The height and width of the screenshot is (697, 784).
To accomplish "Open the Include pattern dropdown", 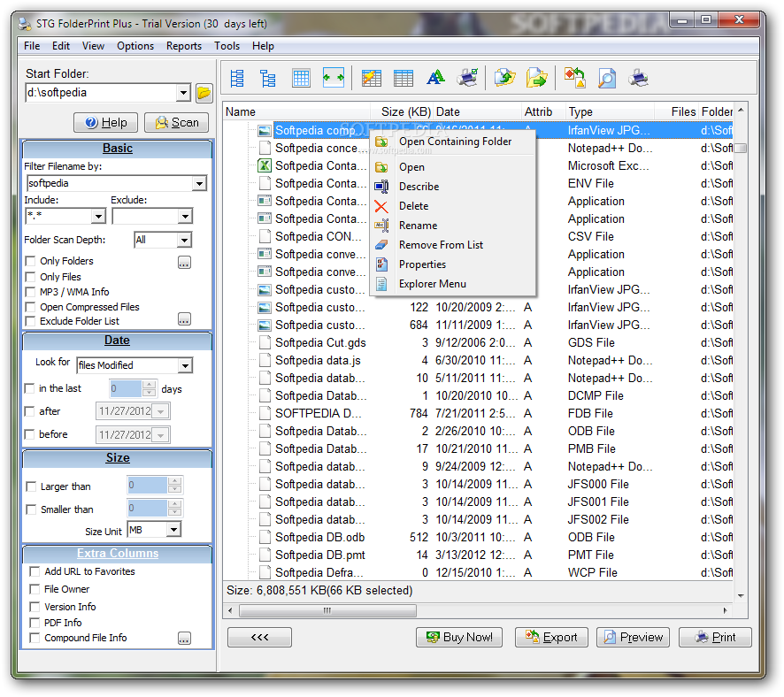I will tap(98, 217).
